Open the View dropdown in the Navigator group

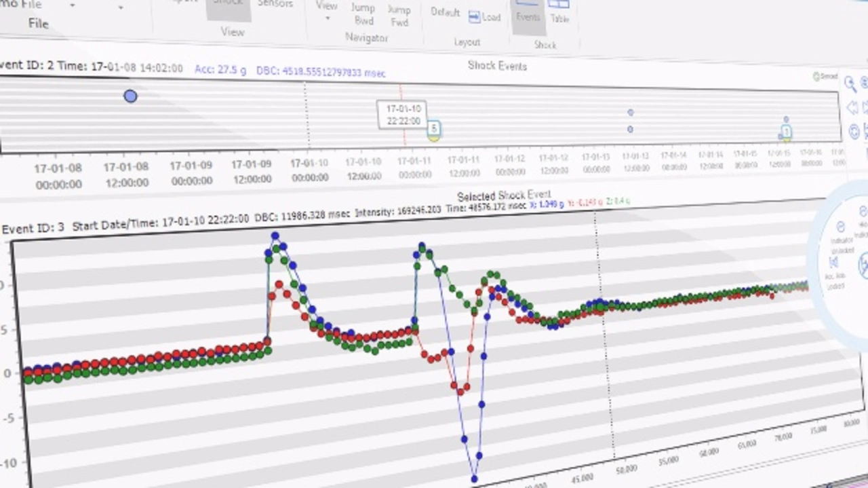coord(327,10)
